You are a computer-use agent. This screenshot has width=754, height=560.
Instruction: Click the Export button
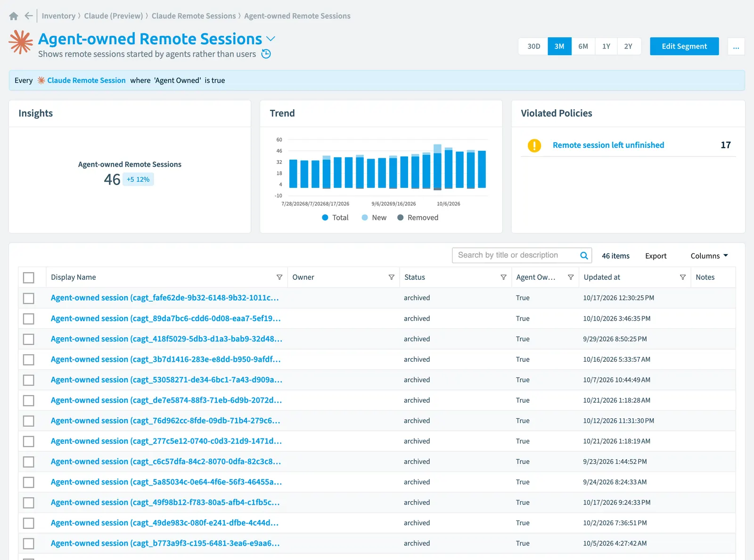pos(656,256)
